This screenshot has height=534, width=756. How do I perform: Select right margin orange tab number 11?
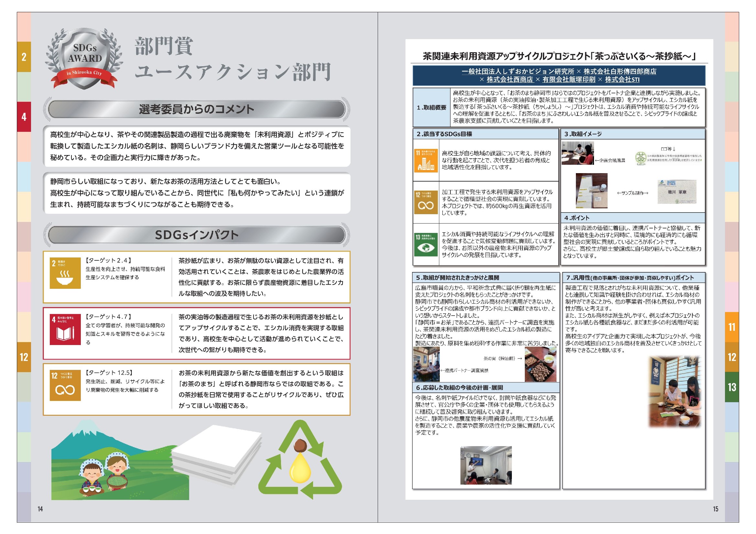coord(732,327)
